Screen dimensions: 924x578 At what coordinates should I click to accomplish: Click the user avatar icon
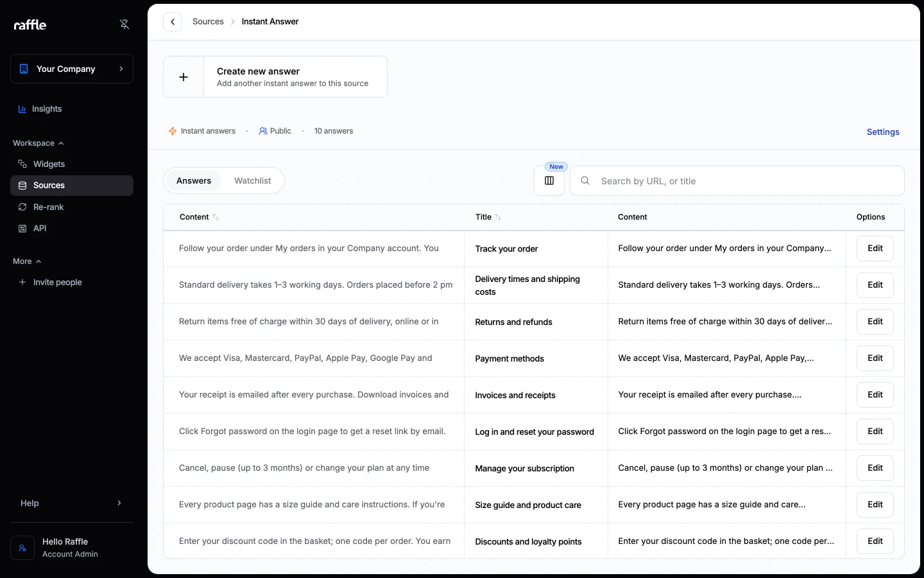[x=22, y=548]
